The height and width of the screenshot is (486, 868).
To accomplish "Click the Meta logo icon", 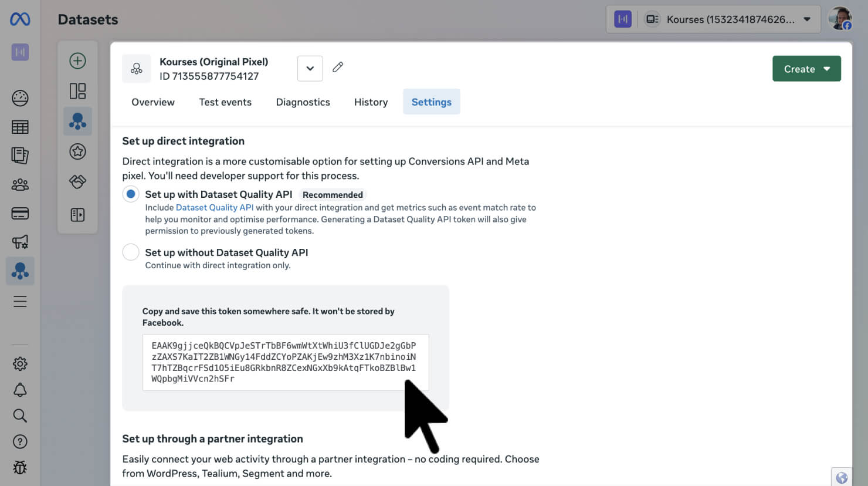I will click(20, 19).
